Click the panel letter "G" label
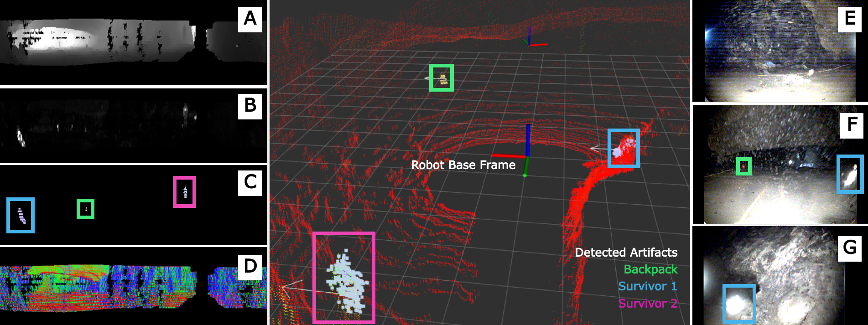The height and width of the screenshot is (325, 868). coord(850,248)
